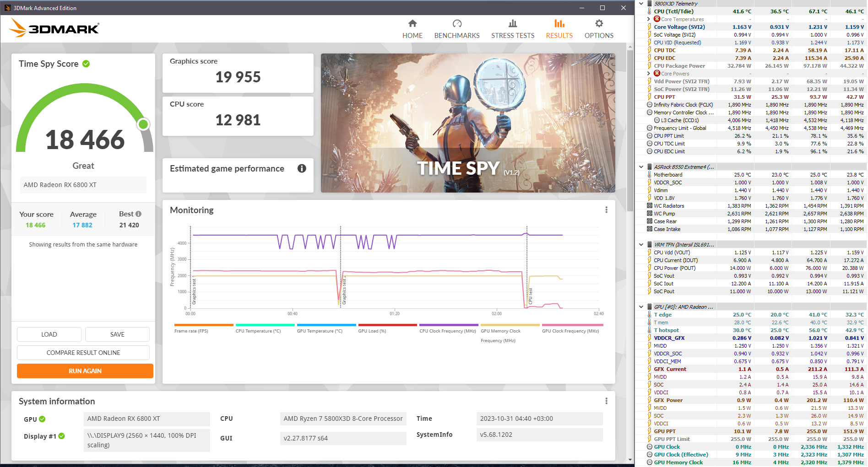Select the RESULTS tab
Viewport: 868px width, 467px height.
pos(559,29)
